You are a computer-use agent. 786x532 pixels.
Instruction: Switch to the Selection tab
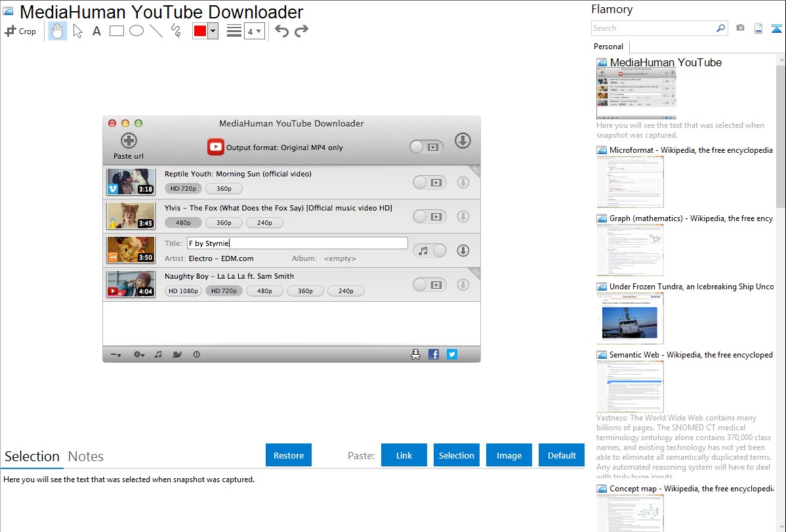[32, 457]
